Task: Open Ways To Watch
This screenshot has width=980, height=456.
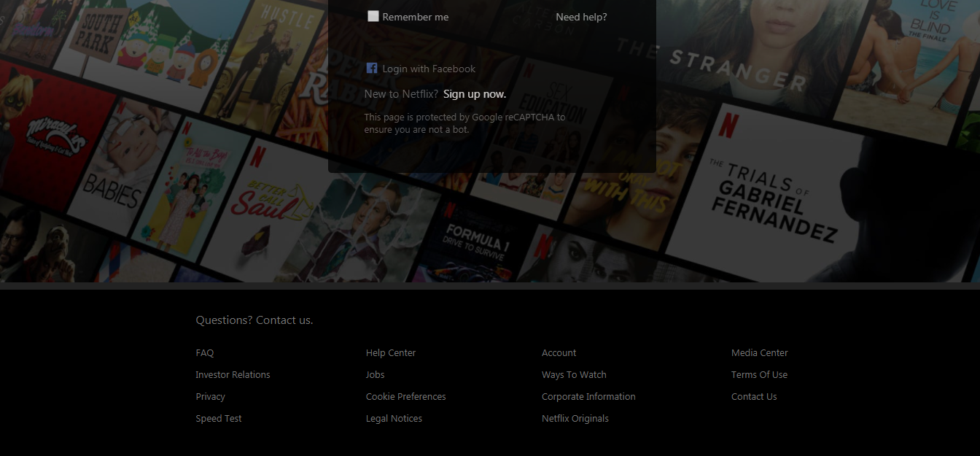Action: [574, 375]
